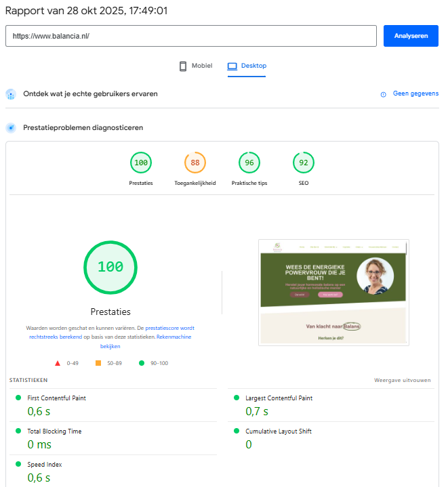The height and width of the screenshot is (487, 448).
Task: Click the diagnose performance issues icon
Action: [x=11, y=127]
